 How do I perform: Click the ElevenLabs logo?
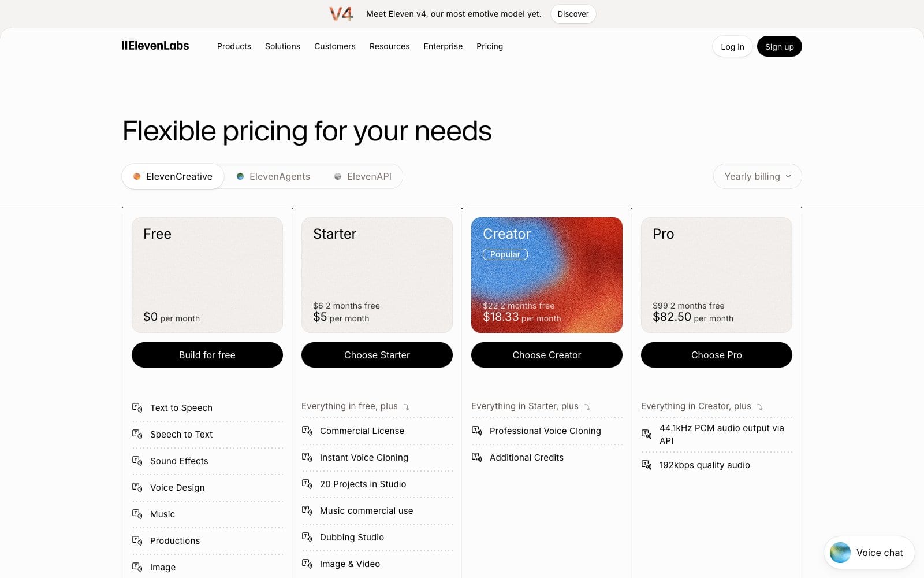(155, 46)
